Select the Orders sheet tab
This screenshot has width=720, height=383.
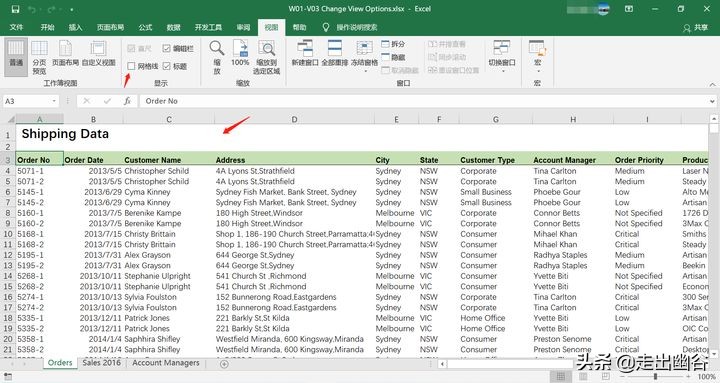(x=60, y=363)
